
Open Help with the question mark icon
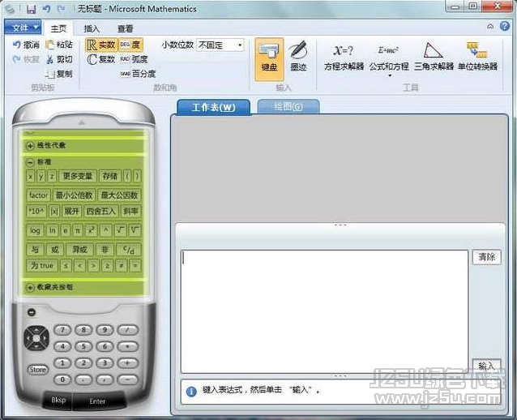(x=505, y=26)
